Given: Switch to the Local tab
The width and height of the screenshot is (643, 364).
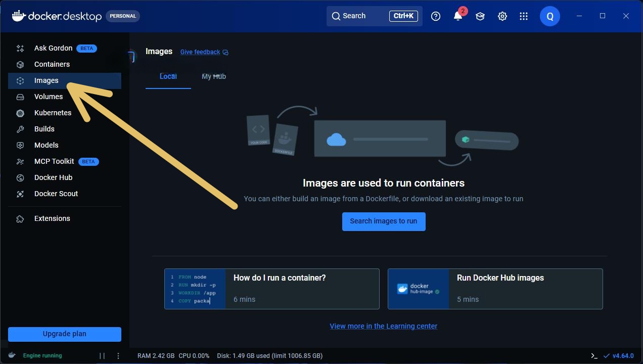Looking at the screenshot, I should [168, 77].
